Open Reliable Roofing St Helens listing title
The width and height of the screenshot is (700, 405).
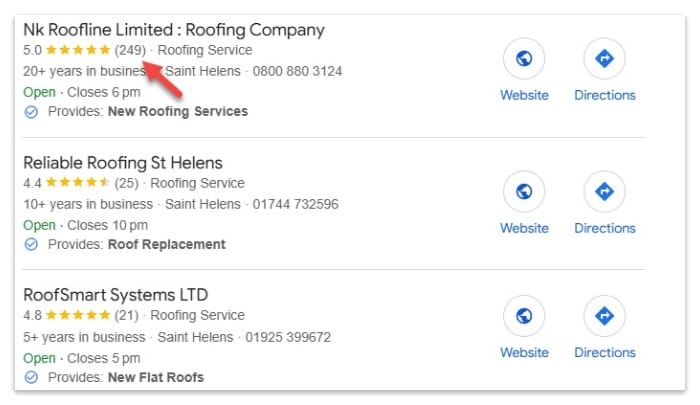coord(122,162)
